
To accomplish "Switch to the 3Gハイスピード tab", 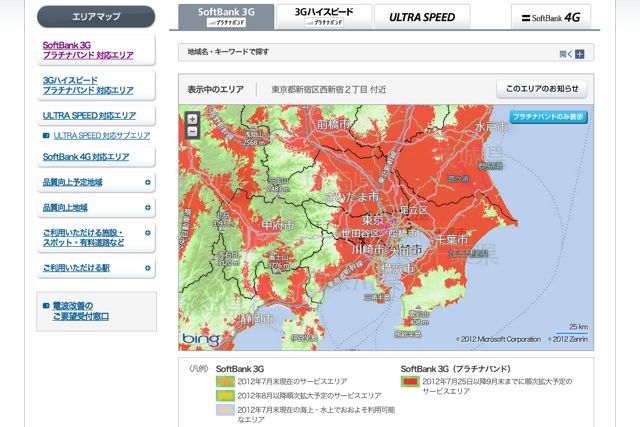I will [x=324, y=17].
